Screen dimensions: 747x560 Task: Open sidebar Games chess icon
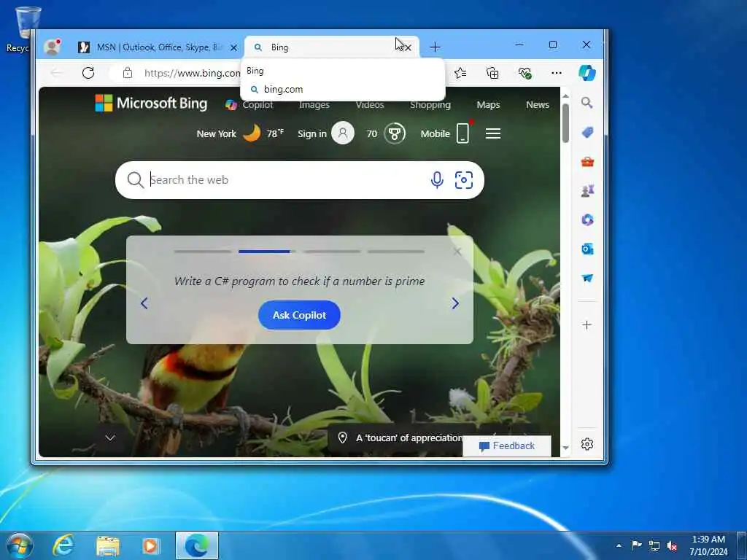587,191
